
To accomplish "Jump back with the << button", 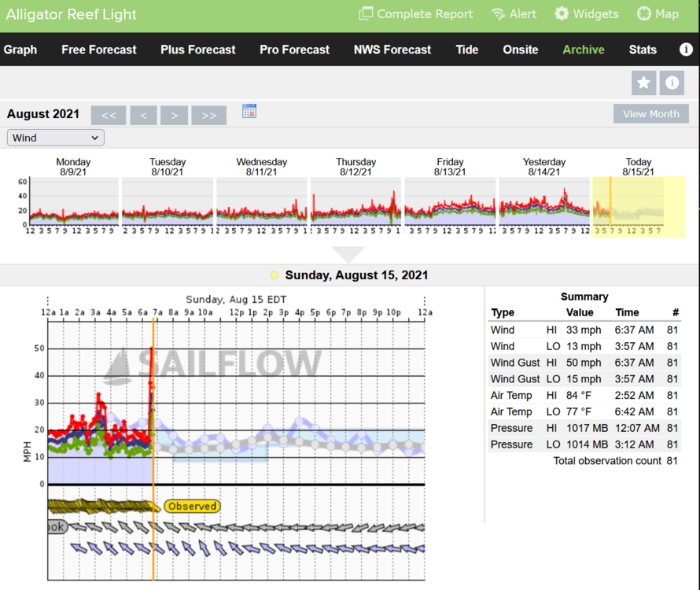I will pos(109,116).
